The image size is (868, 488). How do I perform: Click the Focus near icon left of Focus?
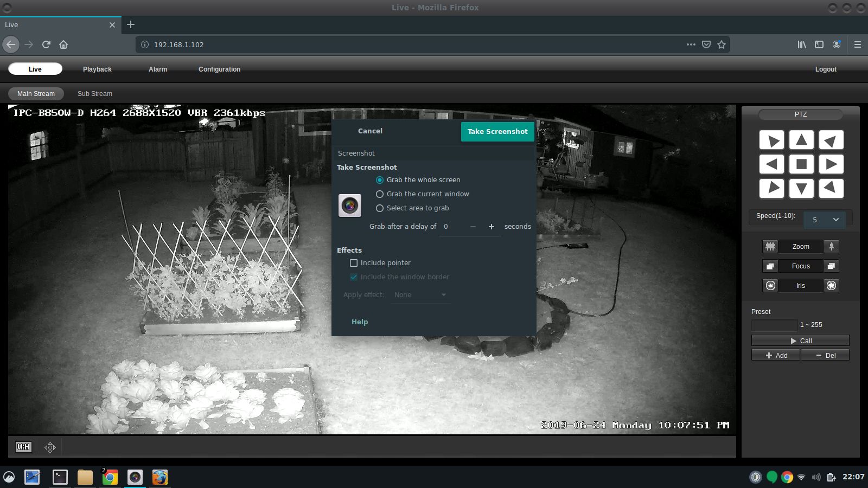(x=770, y=266)
